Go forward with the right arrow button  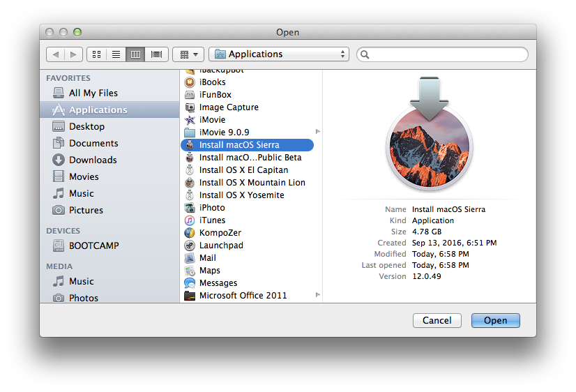[73, 54]
